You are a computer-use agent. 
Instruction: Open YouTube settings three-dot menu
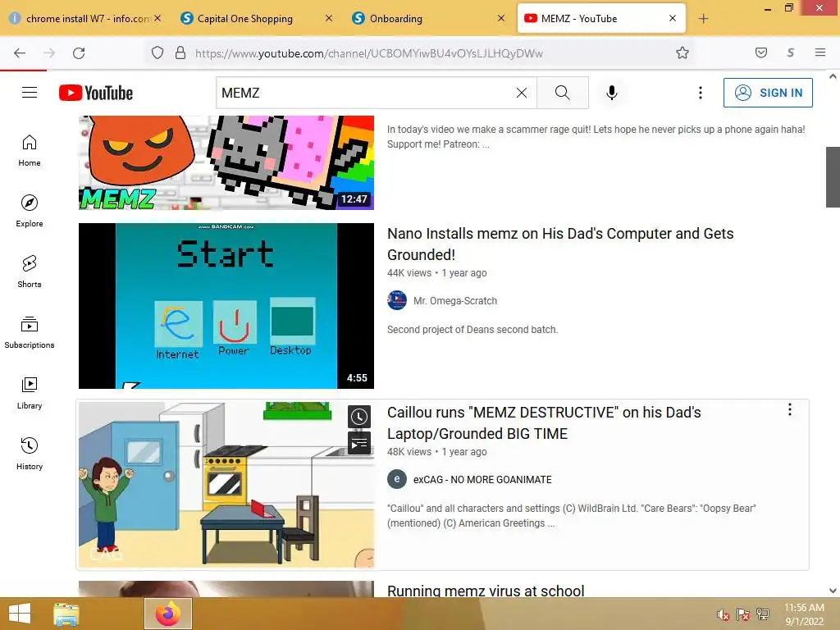point(701,93)
